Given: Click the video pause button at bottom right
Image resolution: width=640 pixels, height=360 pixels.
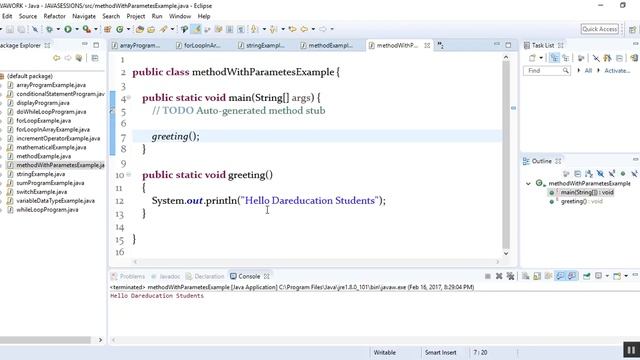Looking at the screenshot, I should (x=631, y=350).
